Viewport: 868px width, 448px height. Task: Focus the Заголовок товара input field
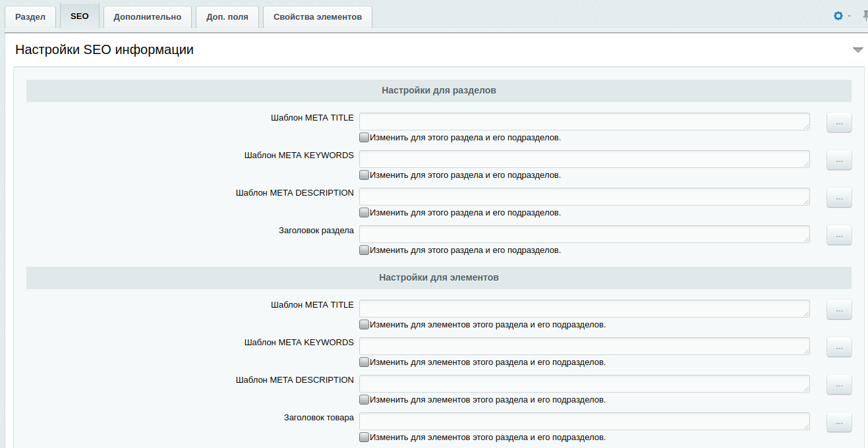point(584,422)
